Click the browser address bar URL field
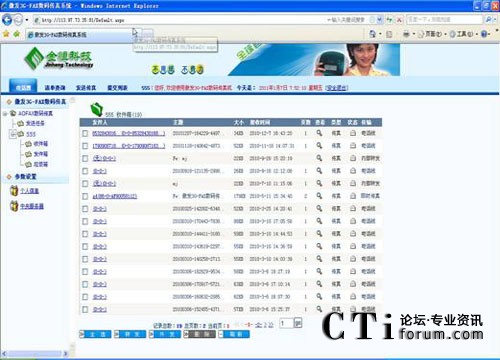This screenshot has width=500, height=360. [x=180, y=20]
